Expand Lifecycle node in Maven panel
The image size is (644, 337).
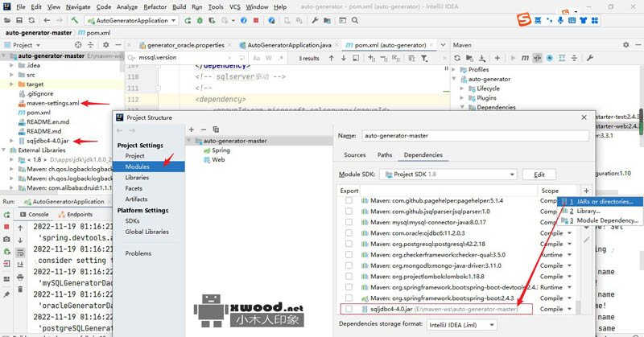462,88
